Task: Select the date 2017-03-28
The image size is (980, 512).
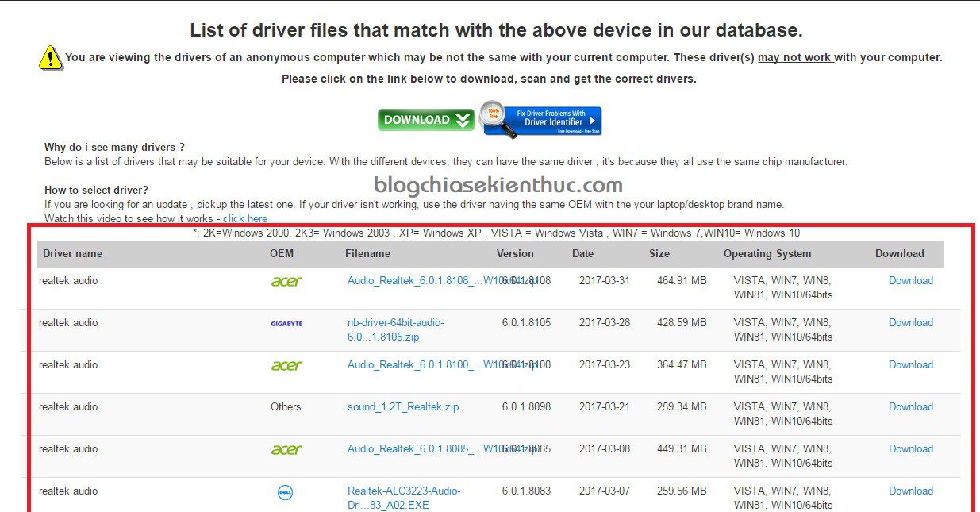Action: click(605, 322)
